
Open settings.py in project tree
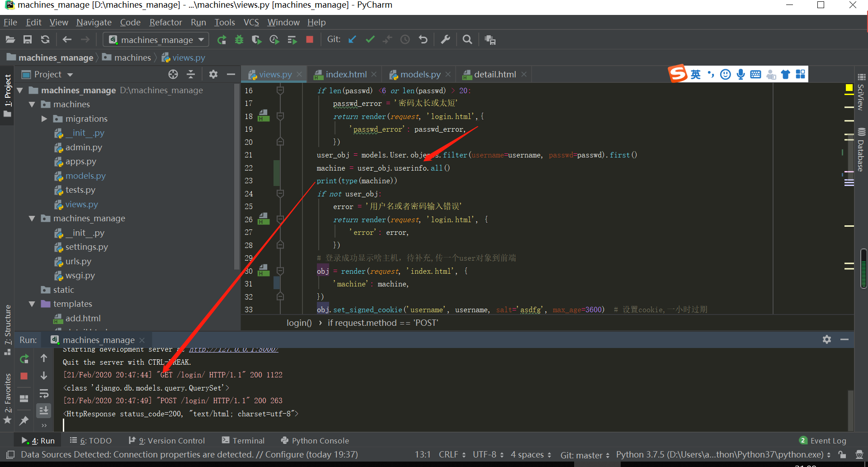coord(87,247)
